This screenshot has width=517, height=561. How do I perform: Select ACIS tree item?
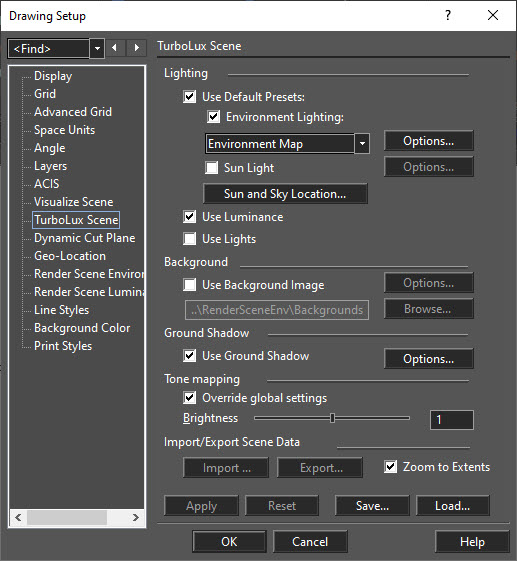pos(47,184)
